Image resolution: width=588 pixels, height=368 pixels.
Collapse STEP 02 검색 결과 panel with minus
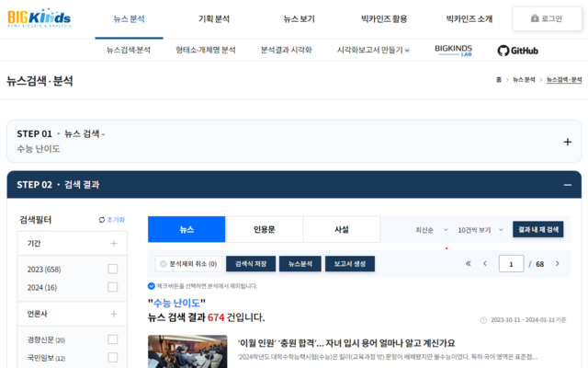568,185
